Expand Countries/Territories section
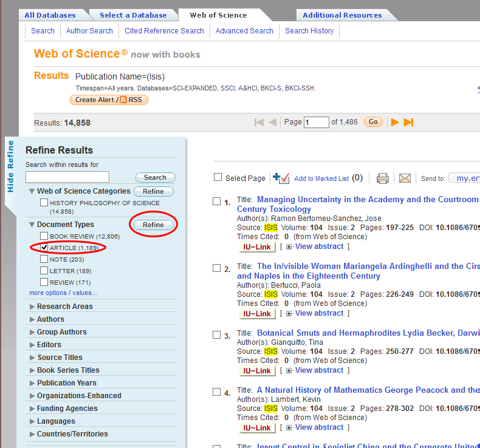 click(32, 434)
